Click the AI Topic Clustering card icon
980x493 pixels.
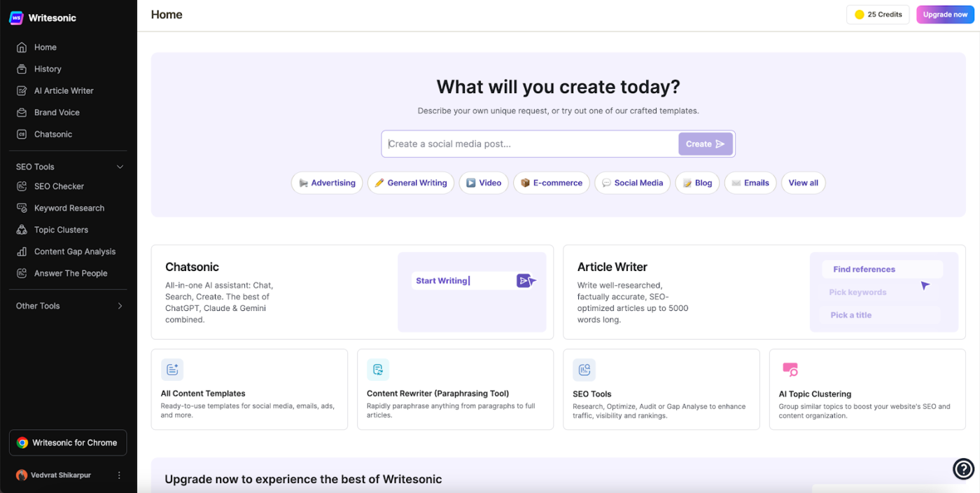pos(790,370)
